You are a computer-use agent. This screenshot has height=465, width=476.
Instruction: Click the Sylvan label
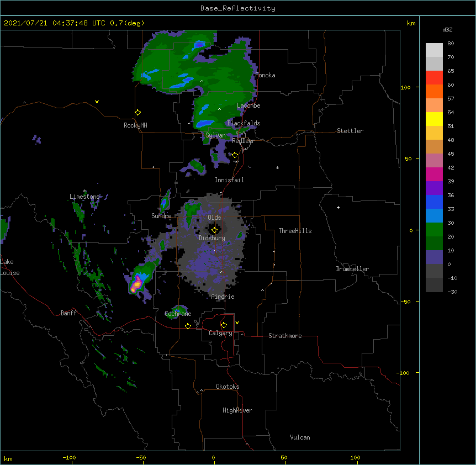[x=215, y=135]
